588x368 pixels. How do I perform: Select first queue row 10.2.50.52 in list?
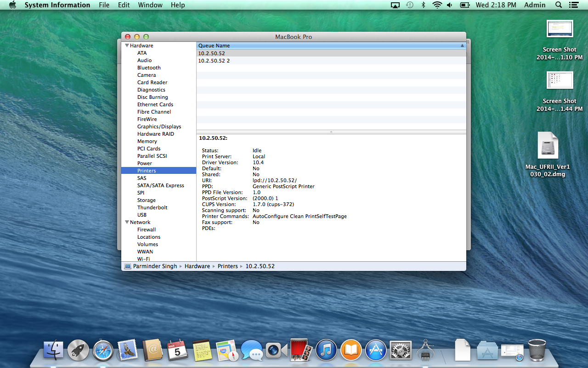pos(331,53)
